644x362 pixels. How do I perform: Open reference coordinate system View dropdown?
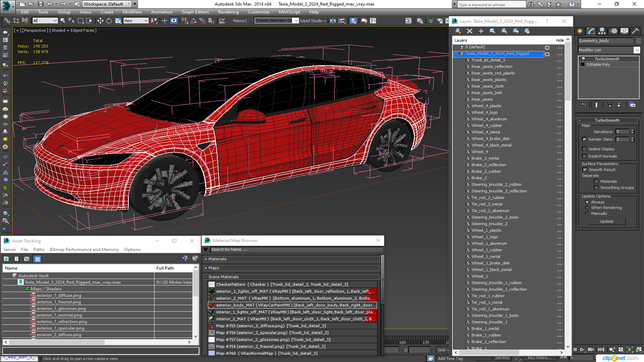(136, 21)
